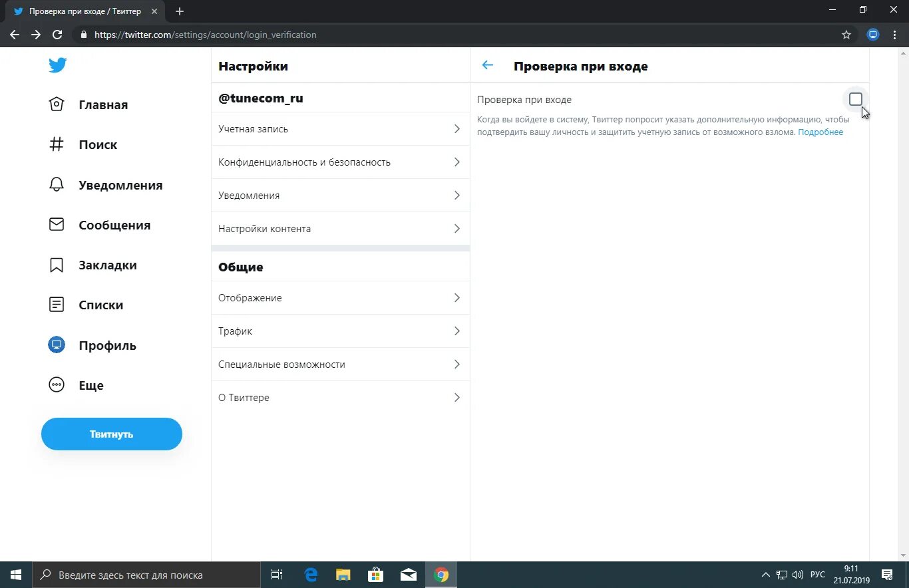Expand Конфиденциальность и безопасность chevron
909x588 pixels.
point(456,162)
